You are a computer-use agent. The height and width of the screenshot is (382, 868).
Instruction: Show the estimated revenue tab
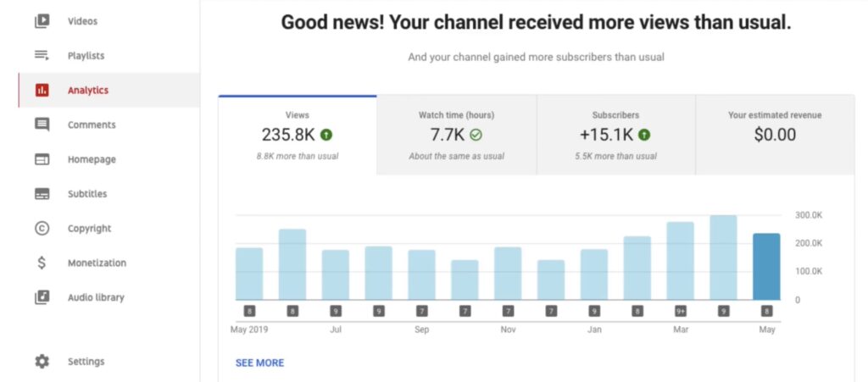click(775, 135)
